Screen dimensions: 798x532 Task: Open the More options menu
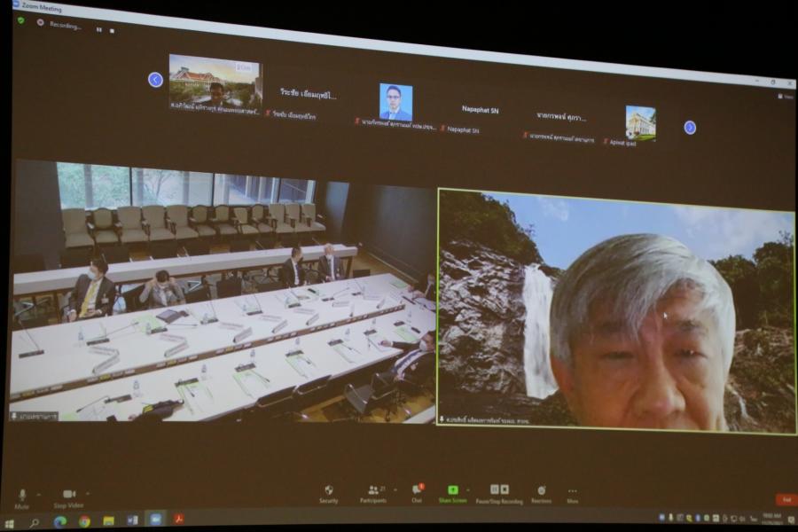click(x=572, y=491)
